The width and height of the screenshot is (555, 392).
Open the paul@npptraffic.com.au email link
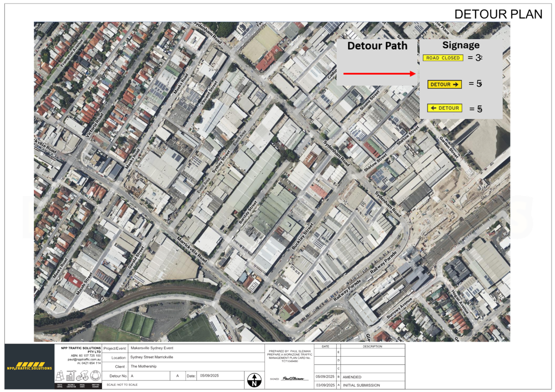(85, 359)
